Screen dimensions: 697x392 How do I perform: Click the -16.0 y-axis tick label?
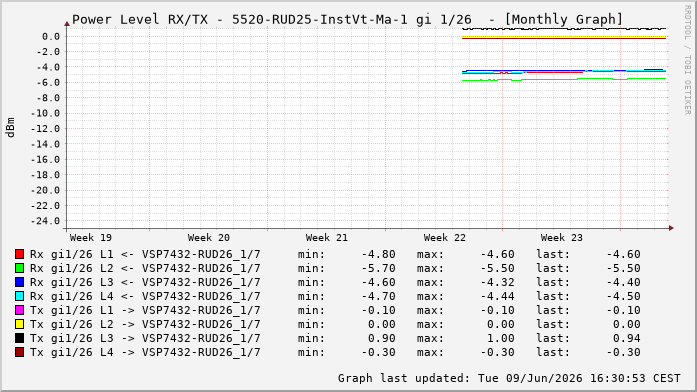click(45, 160)
